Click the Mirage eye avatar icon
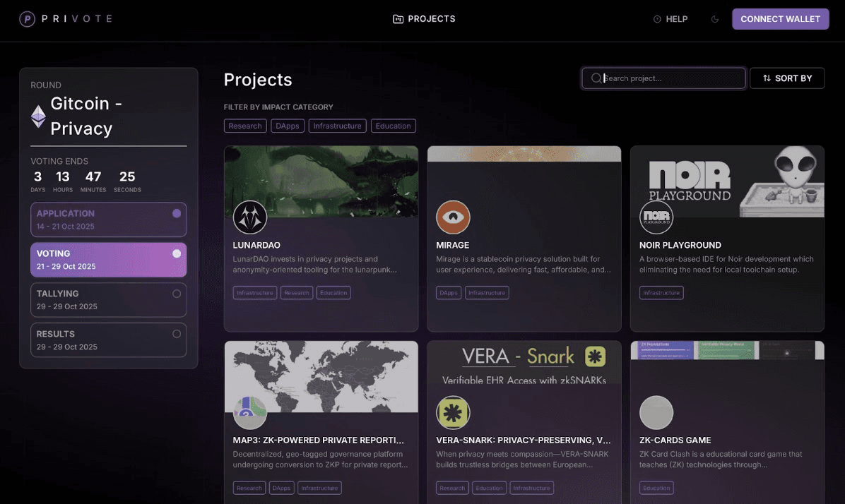This screenshot has height=504, width=845. point(453,217)
